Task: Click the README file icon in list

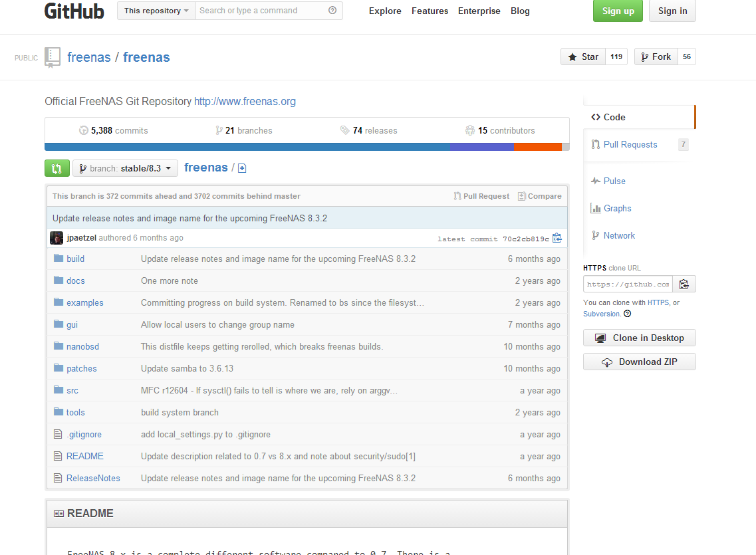Action: tap(58, 456)
